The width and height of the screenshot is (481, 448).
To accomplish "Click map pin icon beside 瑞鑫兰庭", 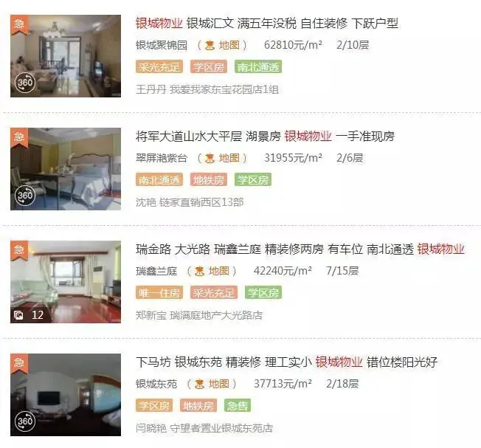I will (x=200, y=272).
